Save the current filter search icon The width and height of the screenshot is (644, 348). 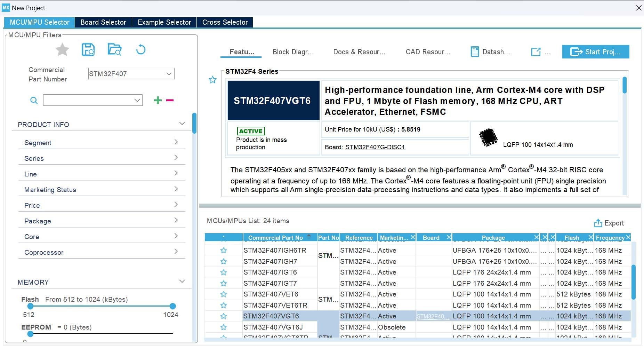pyautogui.click(x=88, y=50)
